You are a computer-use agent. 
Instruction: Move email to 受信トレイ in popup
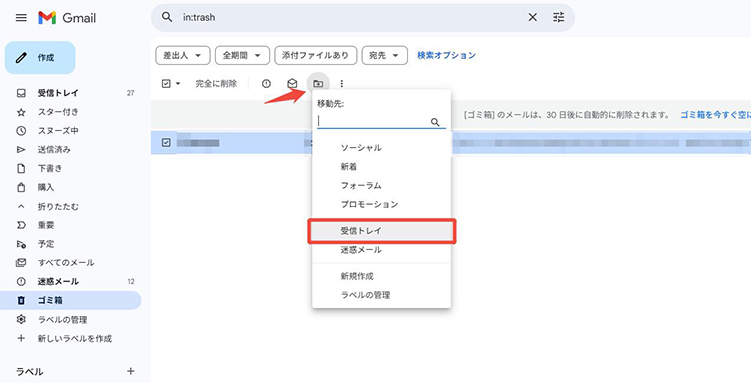(381, 231)
